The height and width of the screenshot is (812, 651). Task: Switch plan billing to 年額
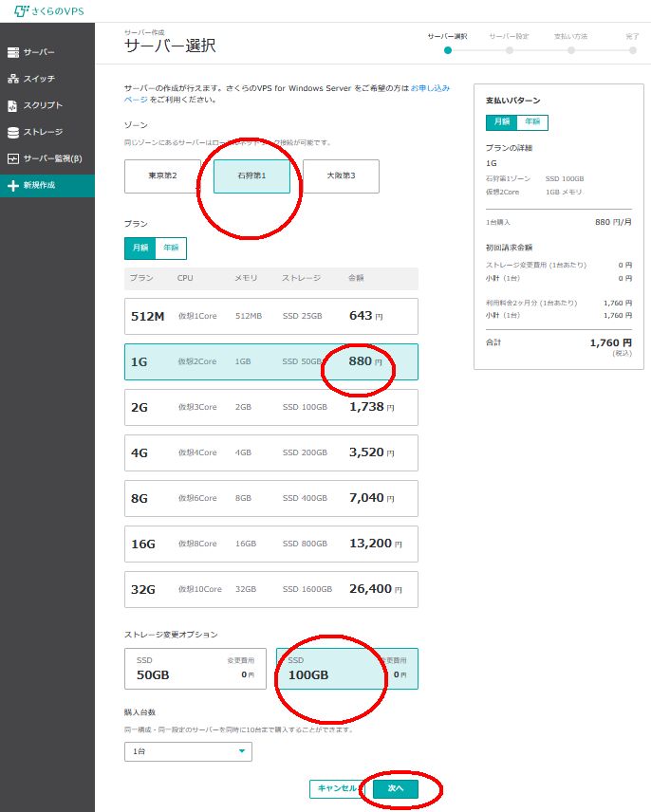coord(171,249)
